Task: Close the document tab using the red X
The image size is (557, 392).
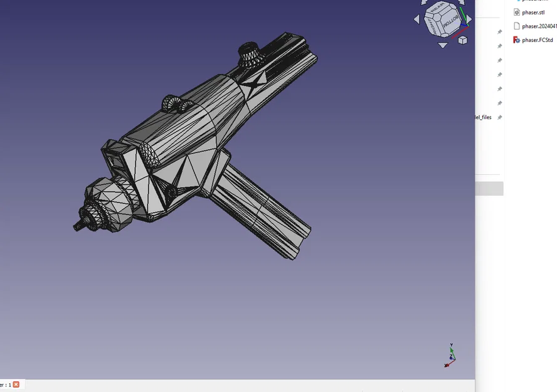Action: coord(16,384)
